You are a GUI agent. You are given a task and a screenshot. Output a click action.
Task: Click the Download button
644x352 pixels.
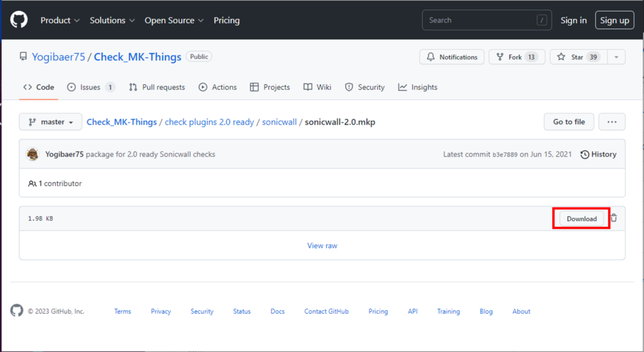(582, 219)
